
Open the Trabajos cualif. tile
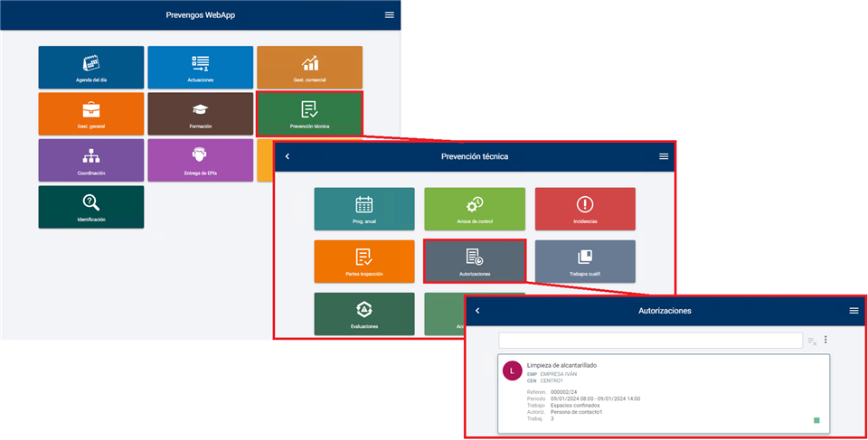pyautogui.click(x=585, y=261)
